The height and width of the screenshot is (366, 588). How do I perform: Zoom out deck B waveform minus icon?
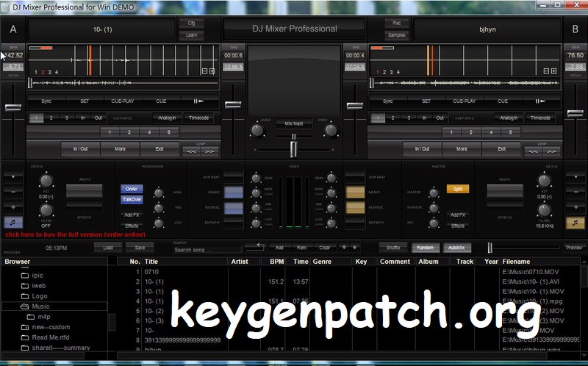pos(546,71)
